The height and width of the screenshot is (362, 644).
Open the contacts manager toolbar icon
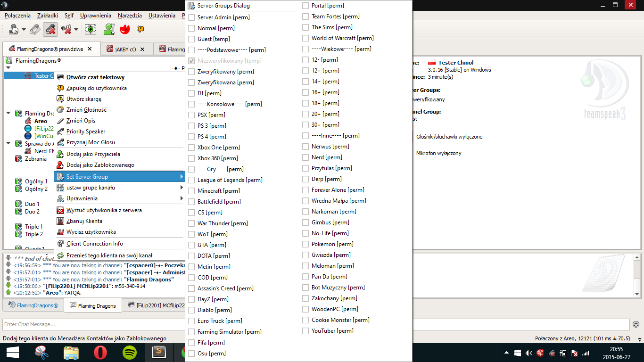[109, 29]
